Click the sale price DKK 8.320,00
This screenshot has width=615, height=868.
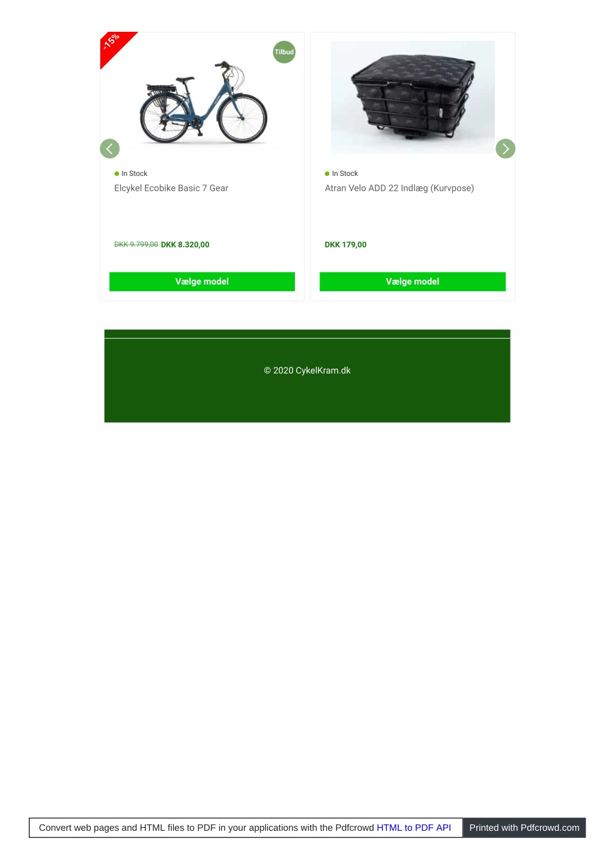pyautogui.click(x=185, y=244)
